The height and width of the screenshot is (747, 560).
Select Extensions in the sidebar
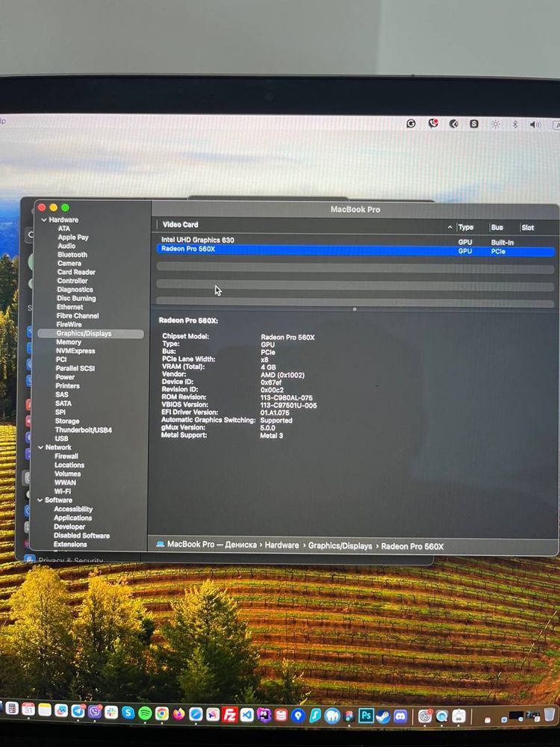[x=70, y=544]
